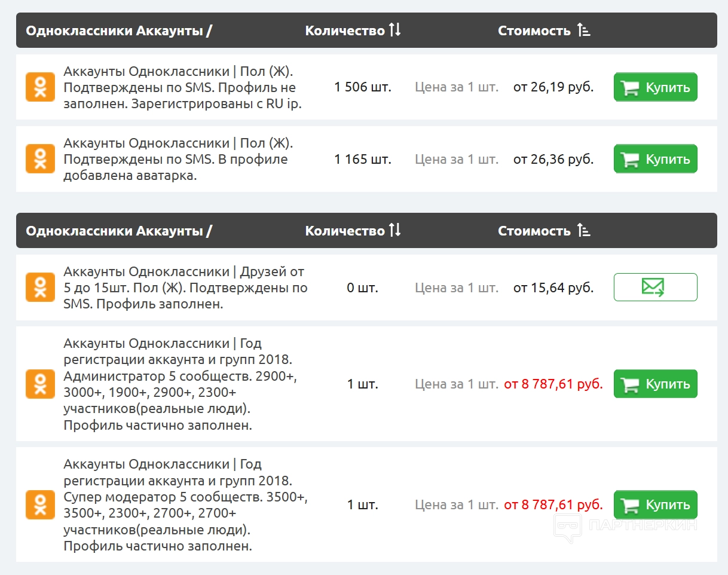Buy the Администратор 5 сообществ account

click(655, 384)
